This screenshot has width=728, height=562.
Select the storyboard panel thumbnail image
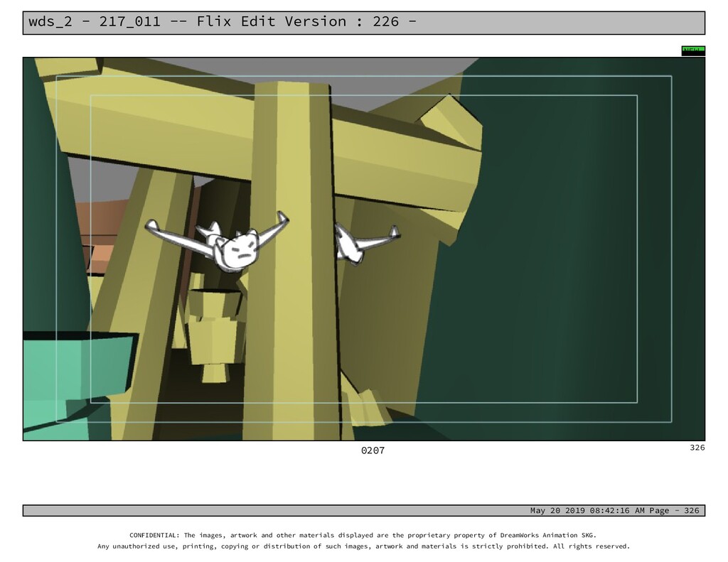pyautogui.click(x=364, y=249)
